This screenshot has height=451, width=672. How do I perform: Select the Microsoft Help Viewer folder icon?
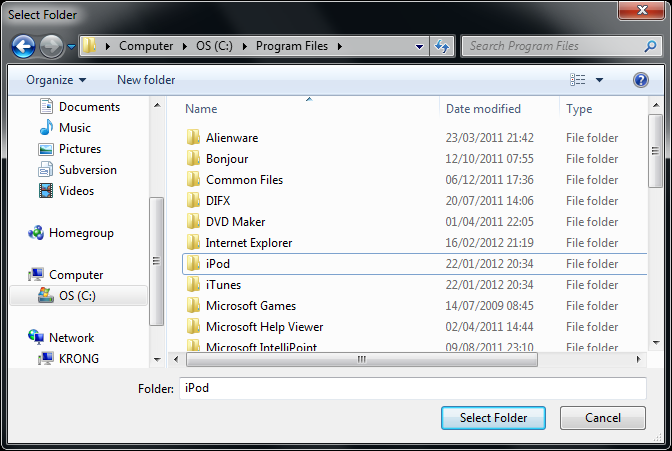(193, 326)
